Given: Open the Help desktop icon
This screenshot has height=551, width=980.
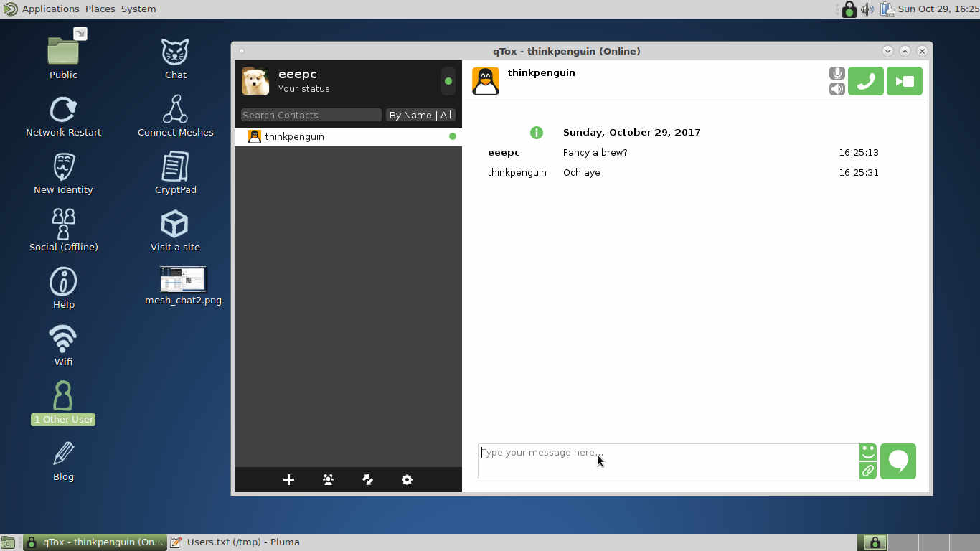Looking at the screenshot, I should 63,288.
